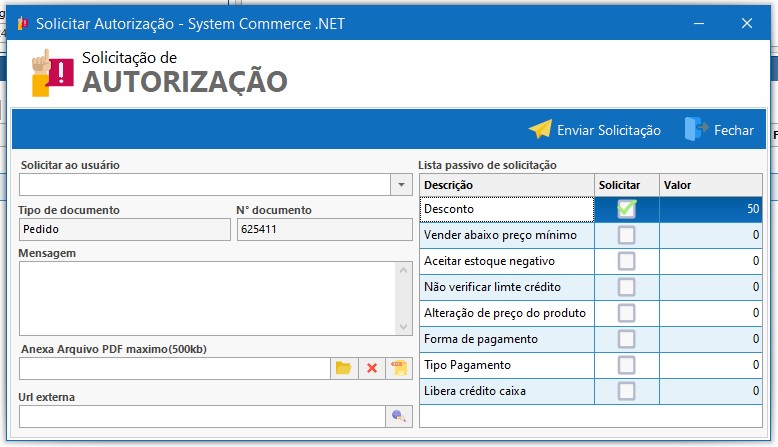The height and width of the screenshot is (447, 778).
Task: Click the Fechar button text
Action: 734,130
